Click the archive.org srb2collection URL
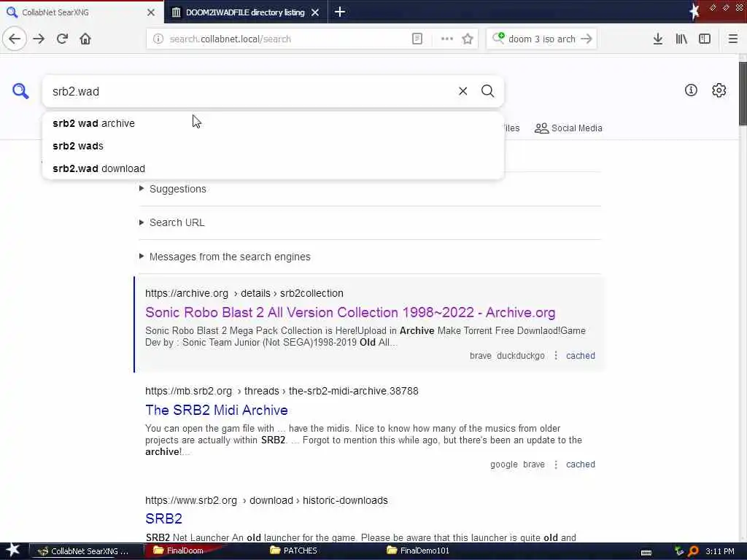 pyautogui.click(x=244, y=293)
